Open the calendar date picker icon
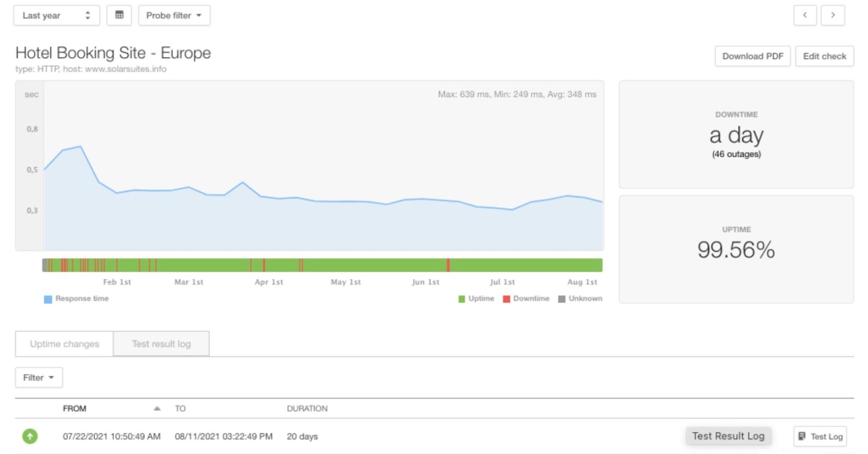This screenshot has width=868, height=454. (x=119, y=15)
